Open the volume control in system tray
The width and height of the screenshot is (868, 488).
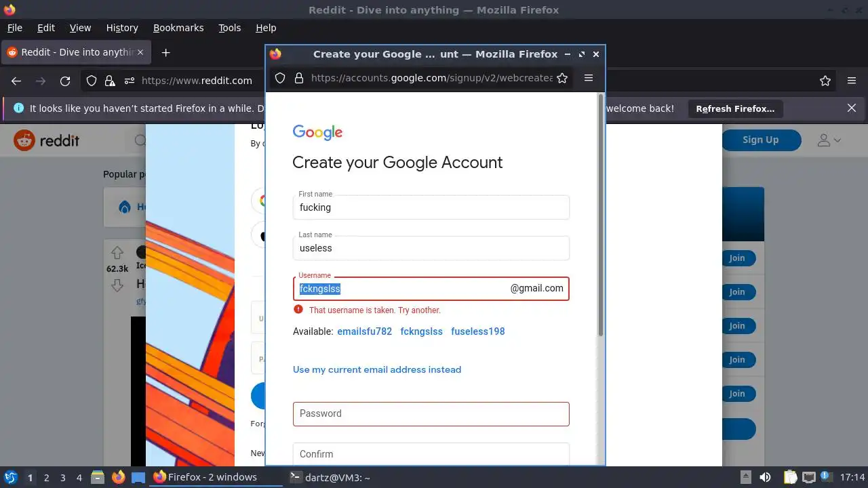(765, 477)
